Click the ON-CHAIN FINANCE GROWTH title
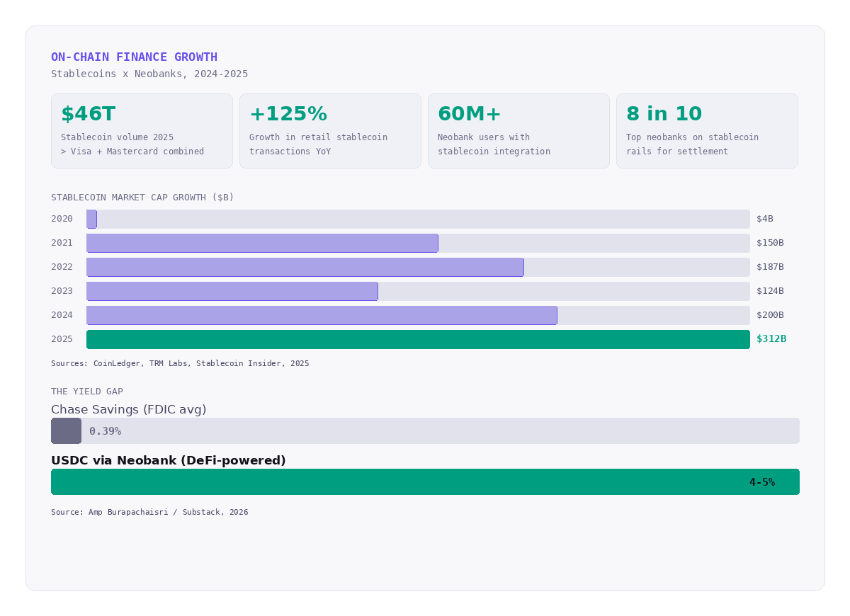This screenshot has height=616, width=850. click(x=134, y=57)
